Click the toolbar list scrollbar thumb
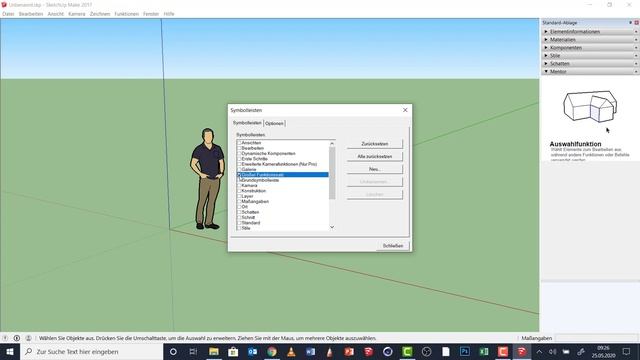This screenshot has height=360, width=640. [332, 173]
